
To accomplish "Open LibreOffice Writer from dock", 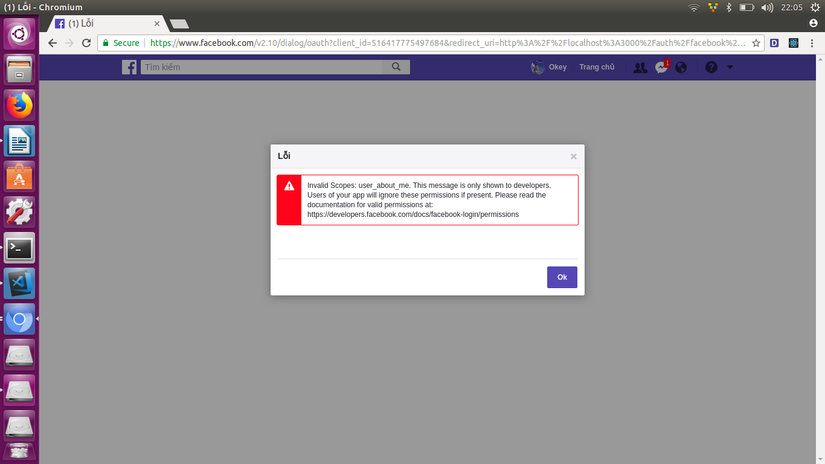I will (x=19, y=141).
